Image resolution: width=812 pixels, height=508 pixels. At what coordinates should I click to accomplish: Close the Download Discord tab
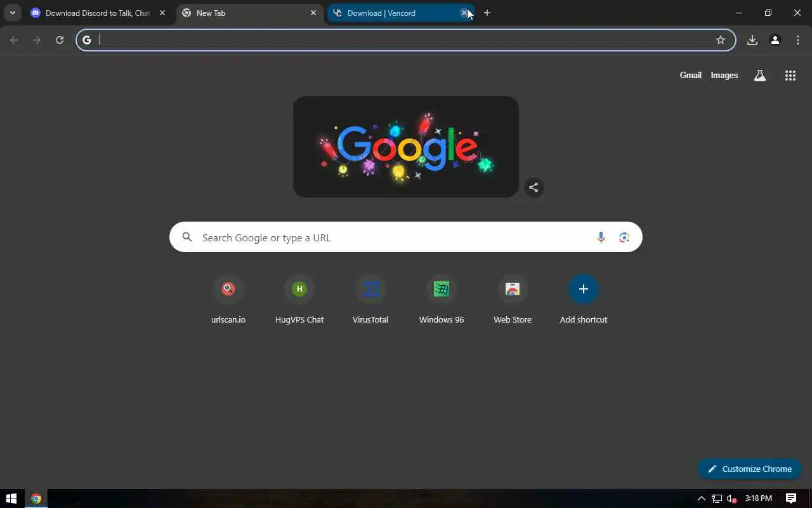(162, 13)
